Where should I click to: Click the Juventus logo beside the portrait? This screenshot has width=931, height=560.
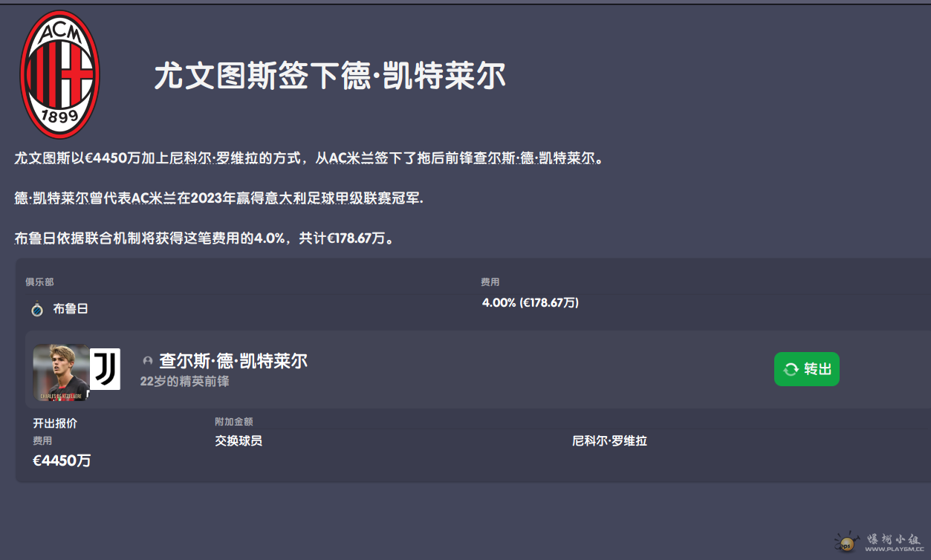tap(106, 369)
